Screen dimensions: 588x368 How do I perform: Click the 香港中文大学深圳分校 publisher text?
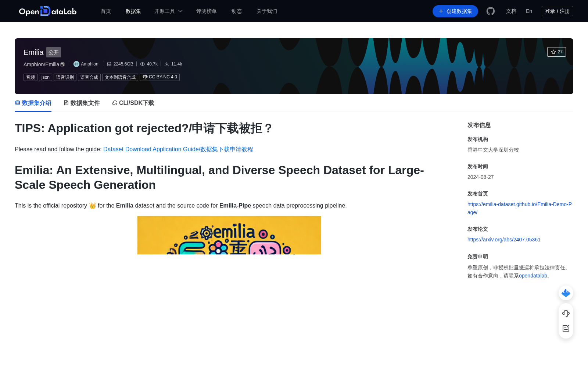tap(493, 150)
